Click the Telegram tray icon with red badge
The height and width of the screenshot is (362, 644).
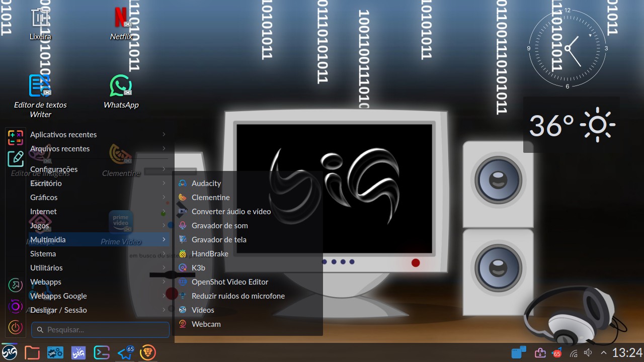pos(556,352)
